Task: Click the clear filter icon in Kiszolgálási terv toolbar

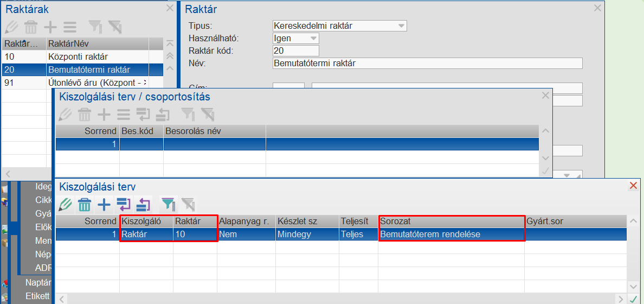Action: pyautogui.click(x=188, y=204)
